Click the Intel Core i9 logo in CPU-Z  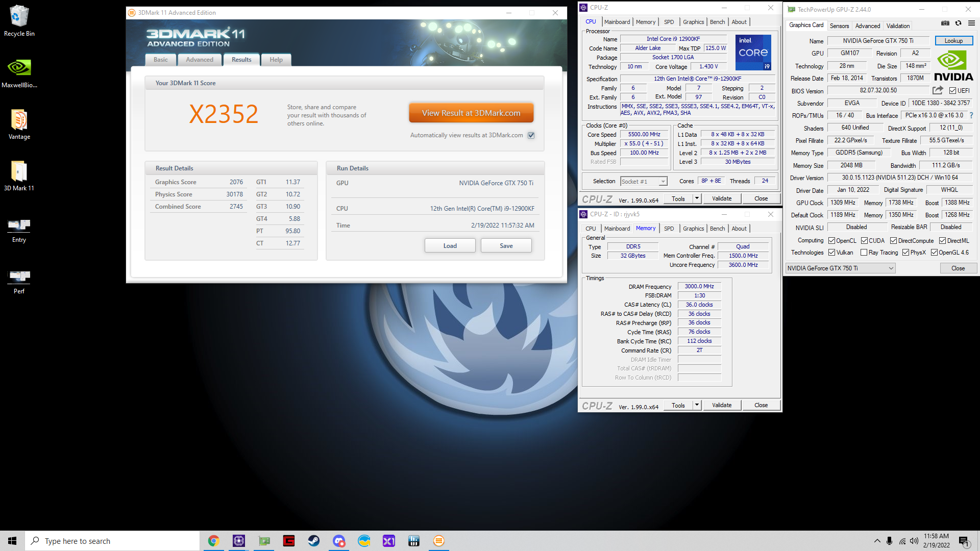[x=753, y=52]
